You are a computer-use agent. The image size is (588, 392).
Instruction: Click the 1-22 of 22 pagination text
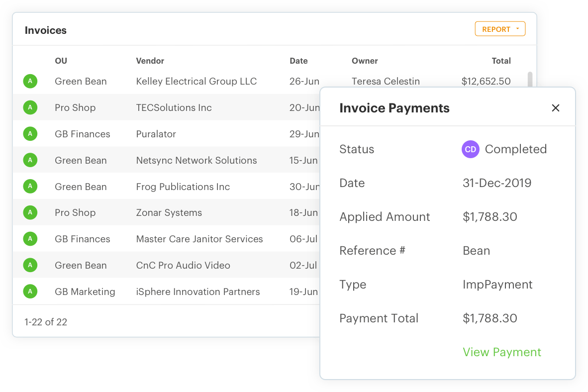[x=46, y=322]
